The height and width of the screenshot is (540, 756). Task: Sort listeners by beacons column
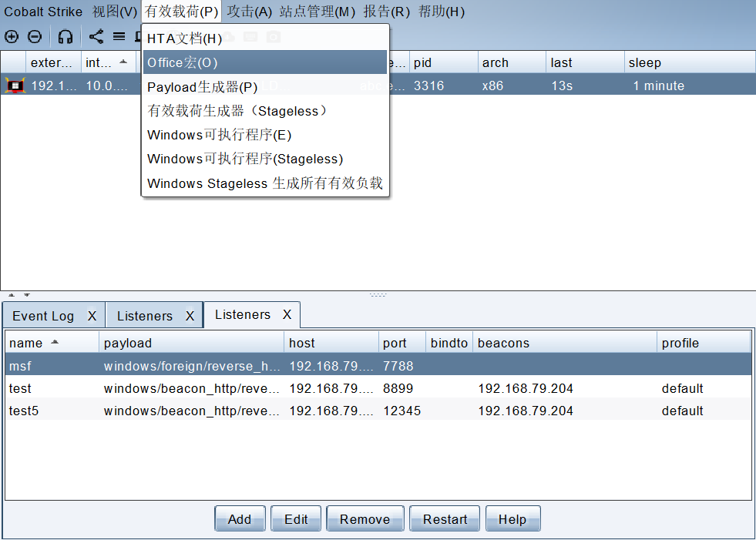[565, 343]
